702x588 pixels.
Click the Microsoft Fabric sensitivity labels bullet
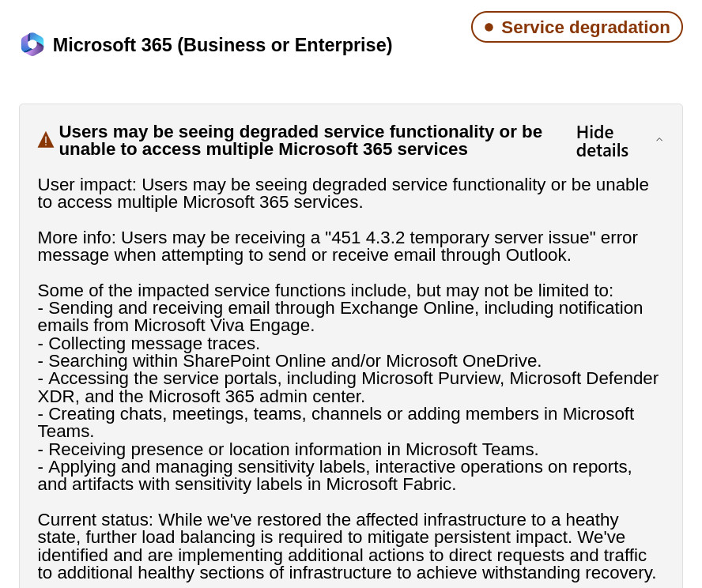pyautogui.click(x=335, y=475)
